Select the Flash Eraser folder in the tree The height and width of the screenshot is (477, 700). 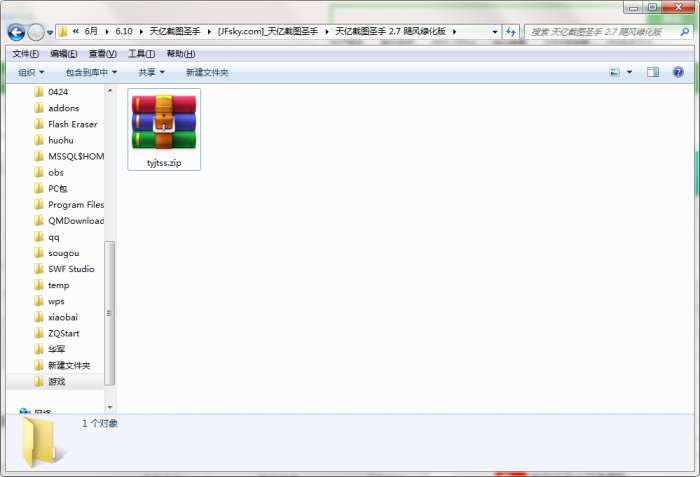[x=72, y=124]
